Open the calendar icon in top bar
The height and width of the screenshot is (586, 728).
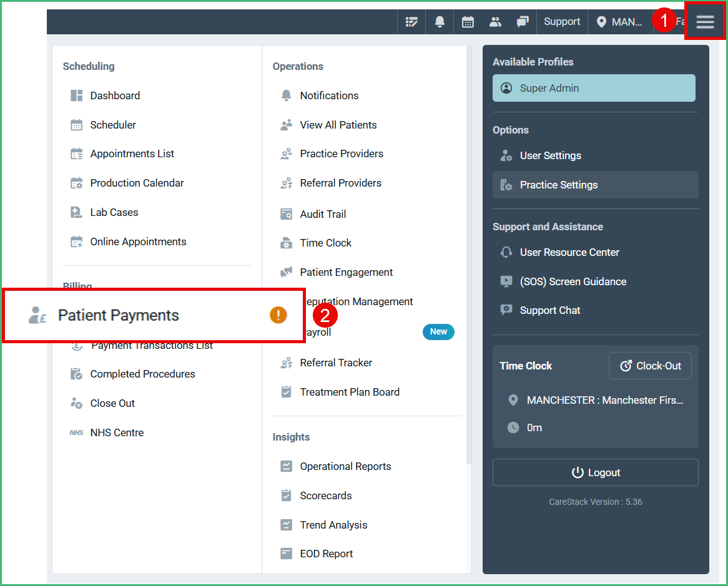coord(468,22)
